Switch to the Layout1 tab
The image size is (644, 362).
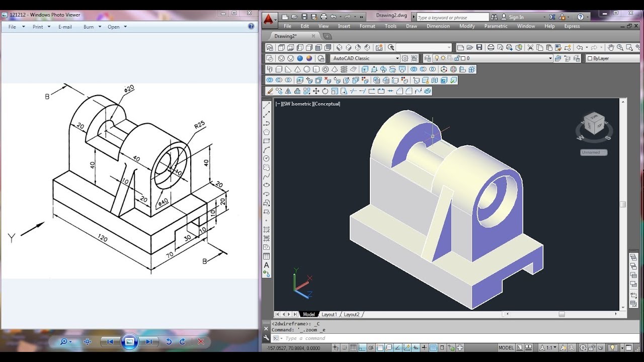tap(329, 314)
